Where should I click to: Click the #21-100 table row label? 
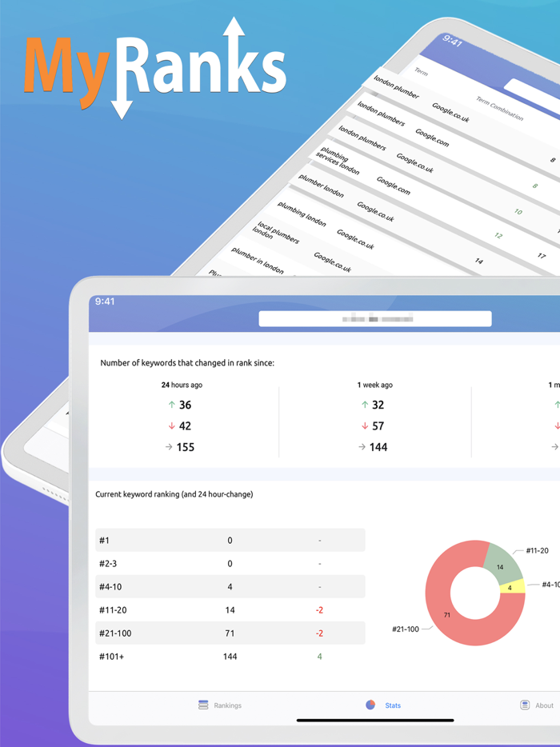(115, 633)
